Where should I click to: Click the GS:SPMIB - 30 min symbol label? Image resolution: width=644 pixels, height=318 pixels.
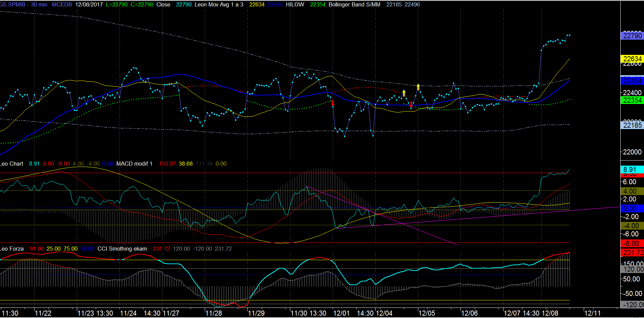(24, 5)
